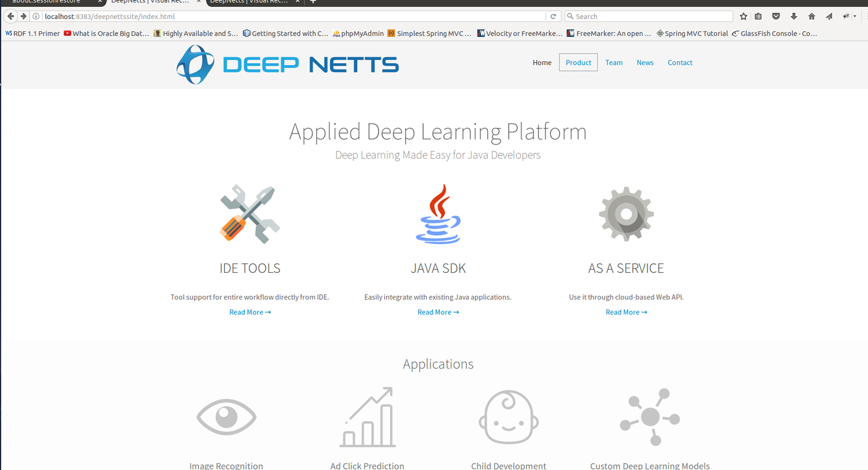Click the Ad Click Prediction label
This screenshot has width=868, height=470.
367,465
